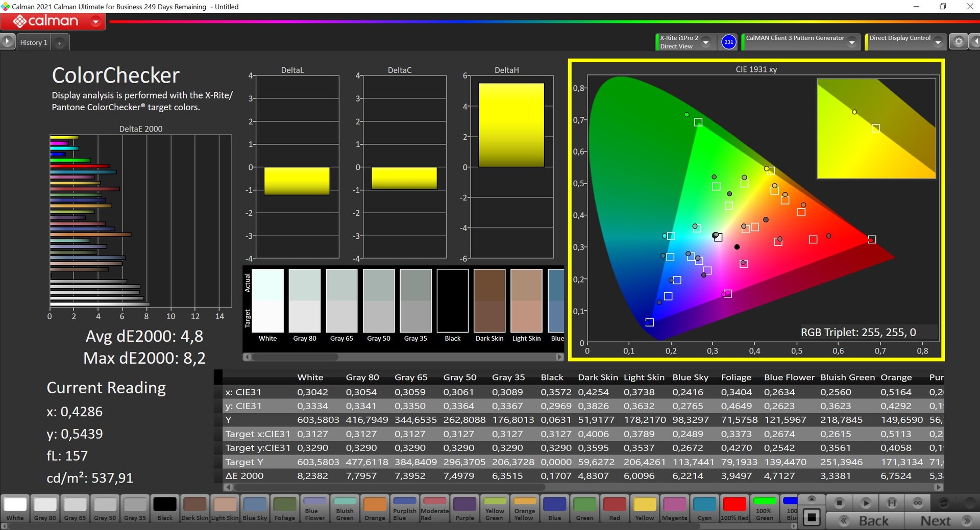Switch to the History 1 tab
Image resolution: width=980 pixels, height=530 pixels.
34,43
